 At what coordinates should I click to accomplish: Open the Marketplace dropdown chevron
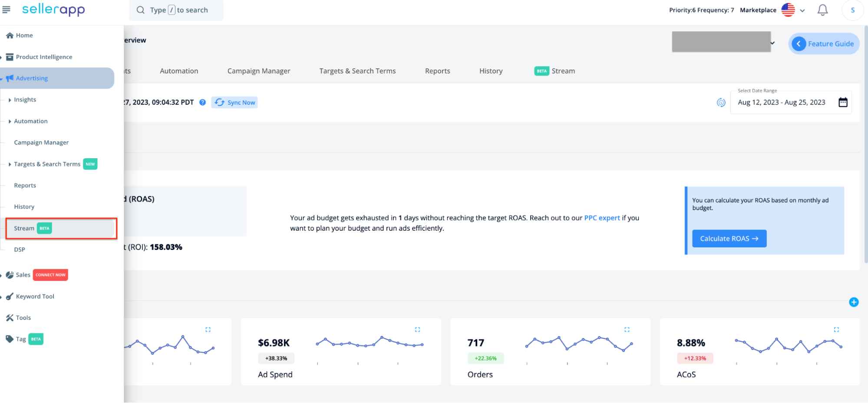(x=802, y=10)
